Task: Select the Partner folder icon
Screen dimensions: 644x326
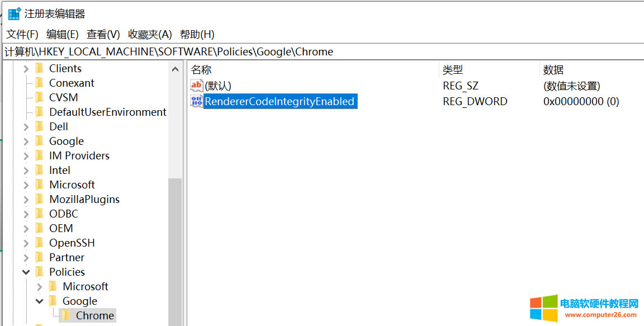Action: click(40, 257)
